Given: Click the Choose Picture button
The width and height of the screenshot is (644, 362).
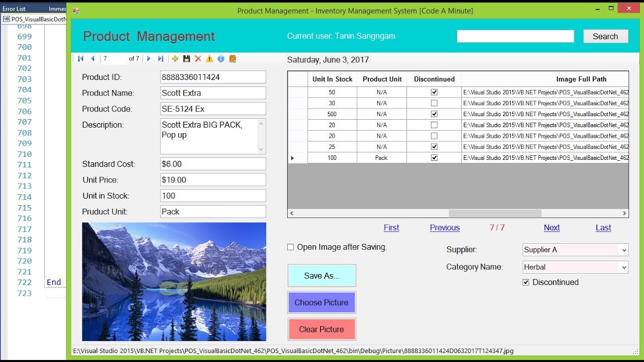Looking at the screenshot, I should click(x=321, y=303).
